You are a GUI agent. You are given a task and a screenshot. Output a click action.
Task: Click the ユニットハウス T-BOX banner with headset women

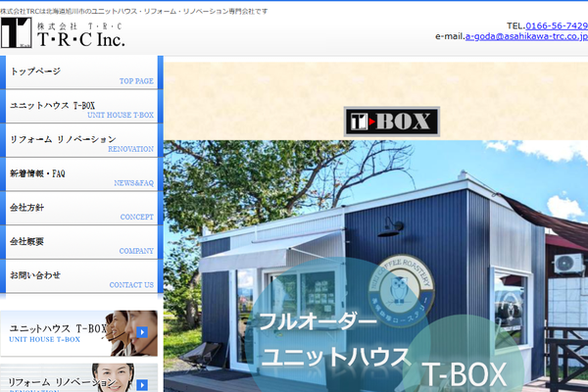[x=79, y=333]
